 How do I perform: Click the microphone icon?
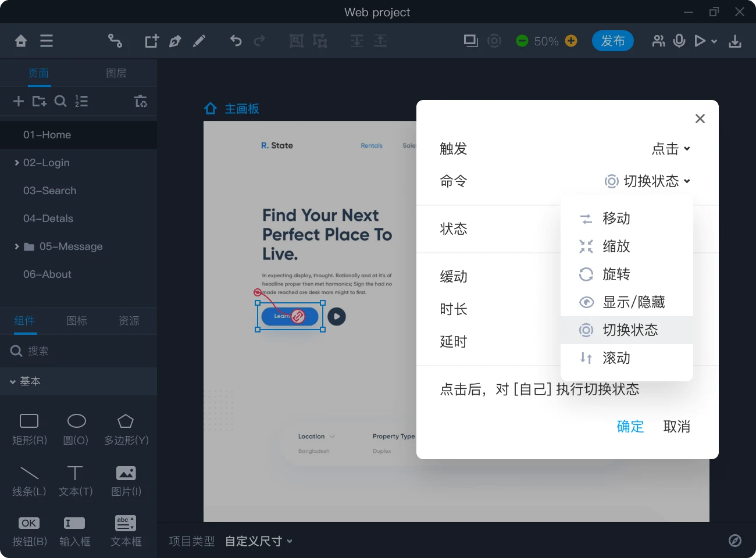tap(679, 41)
